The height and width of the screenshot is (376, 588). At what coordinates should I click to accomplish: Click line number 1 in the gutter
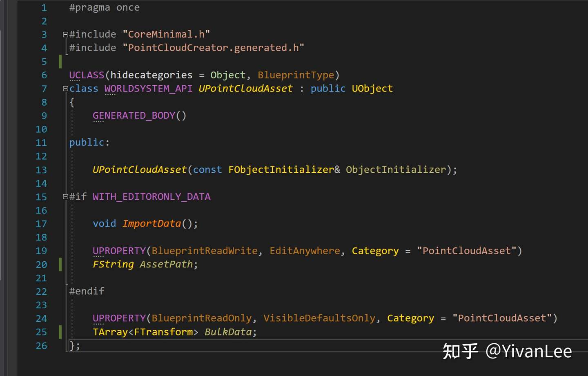[x=44, y=8]
